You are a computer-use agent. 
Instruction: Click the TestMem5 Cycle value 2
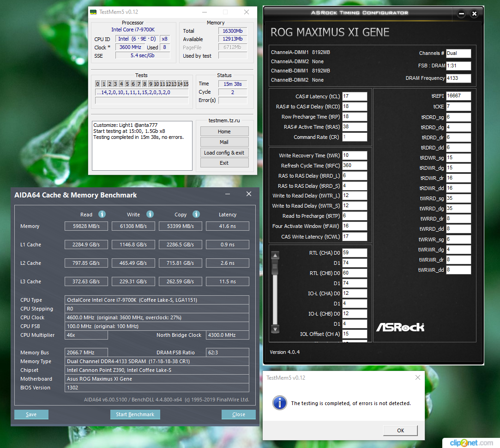click(x=233, y=92)
